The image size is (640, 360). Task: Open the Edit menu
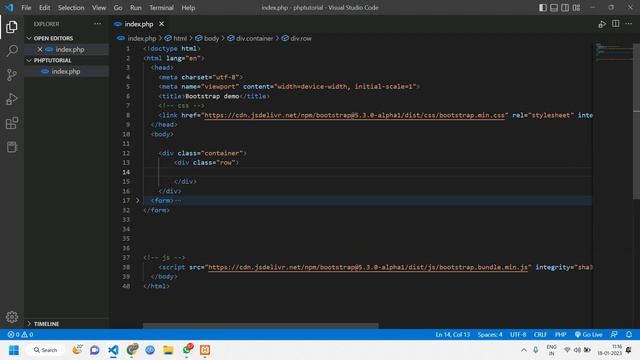coord(44,8)
